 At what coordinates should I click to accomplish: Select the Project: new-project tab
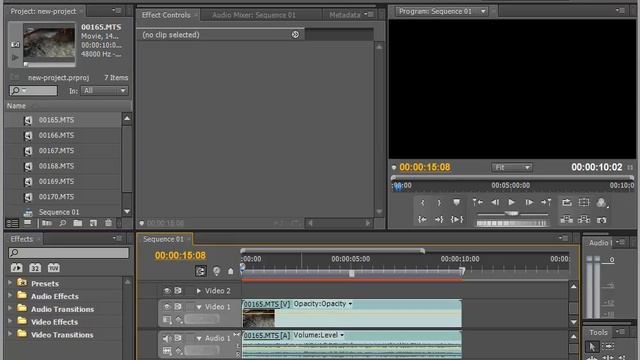[43, 11]
